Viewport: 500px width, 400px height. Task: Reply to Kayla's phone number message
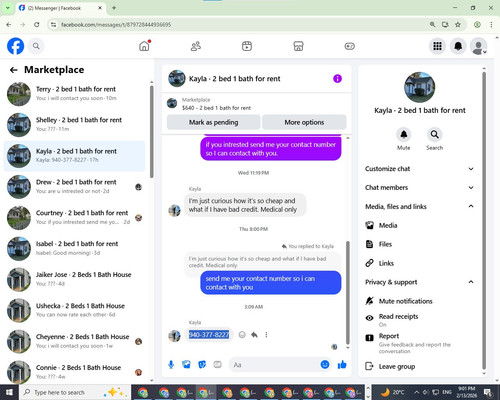pyautogui.click(x=254, y=335)
